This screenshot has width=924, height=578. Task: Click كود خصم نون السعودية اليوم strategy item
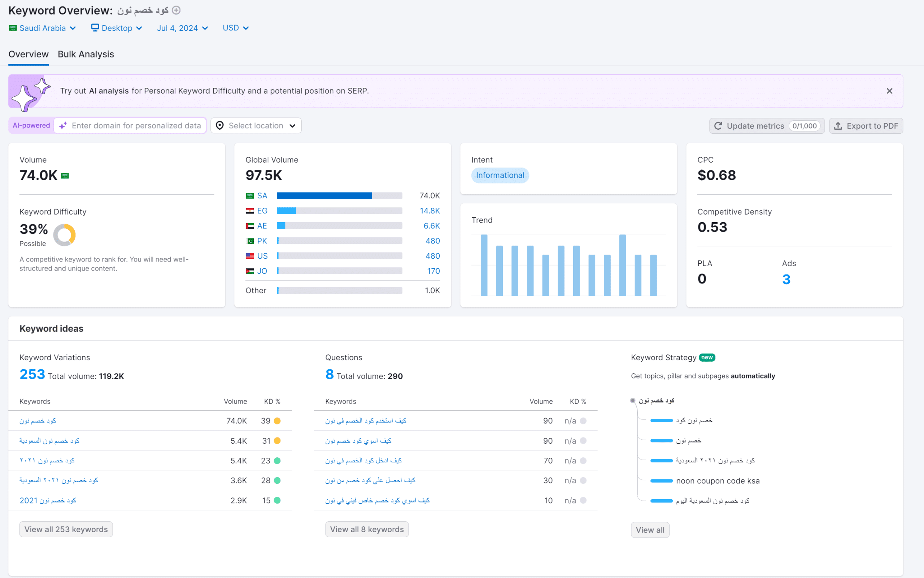713,501
